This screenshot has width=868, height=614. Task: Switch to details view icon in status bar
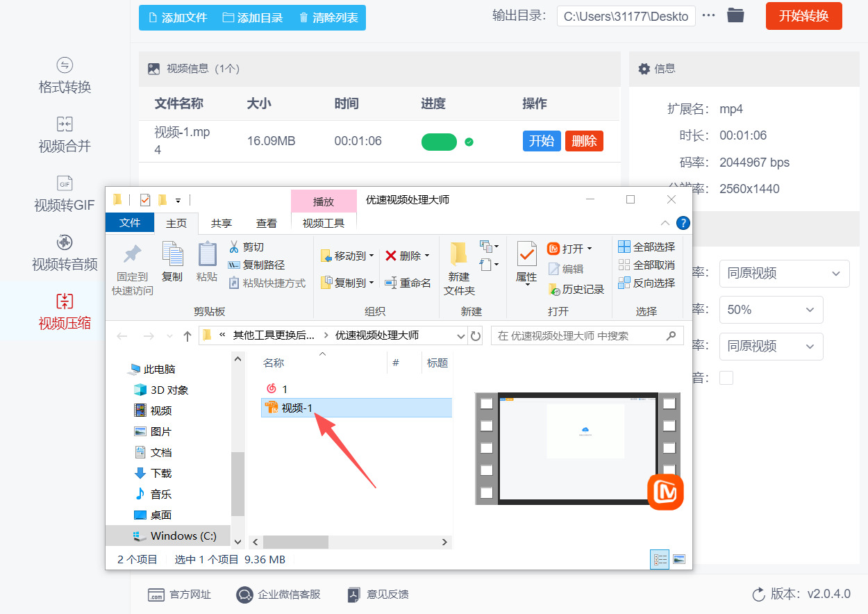[660, 559]
